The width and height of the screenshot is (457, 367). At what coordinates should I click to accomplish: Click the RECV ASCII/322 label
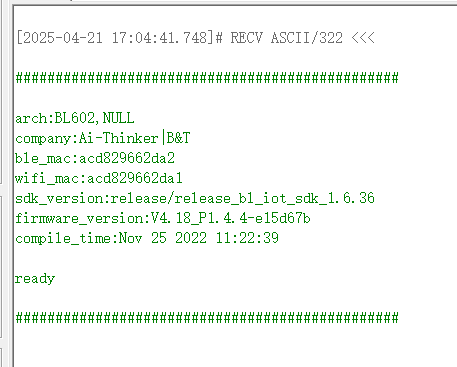(286, 37)
